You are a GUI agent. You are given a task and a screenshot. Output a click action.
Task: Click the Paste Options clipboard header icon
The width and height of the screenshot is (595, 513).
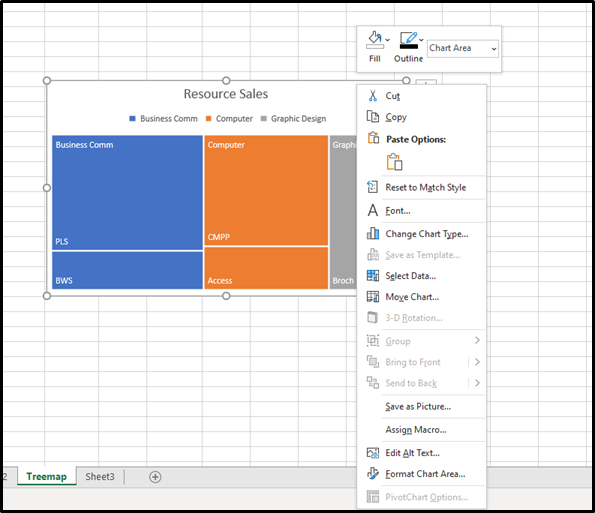coord(373,138)
